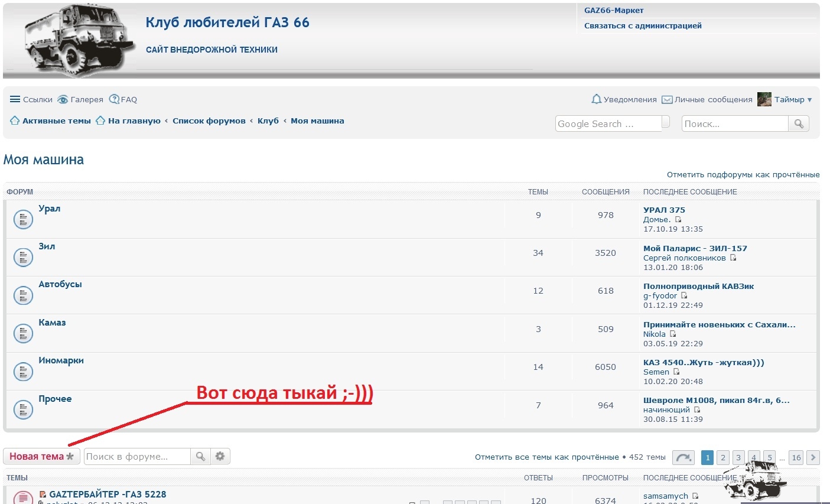Open the Прочее subforum
Image resolution: width=830 pixels, height=504 pixels.
tap(55, 399)
